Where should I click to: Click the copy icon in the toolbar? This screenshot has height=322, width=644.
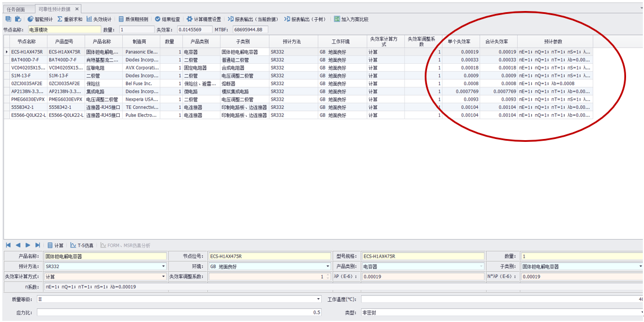pos(8,19)
